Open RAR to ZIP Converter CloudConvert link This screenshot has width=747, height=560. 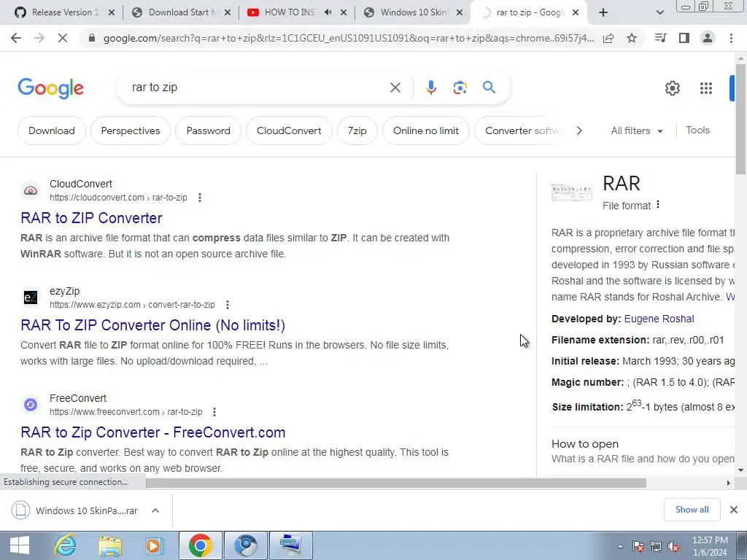pos(91,218)
